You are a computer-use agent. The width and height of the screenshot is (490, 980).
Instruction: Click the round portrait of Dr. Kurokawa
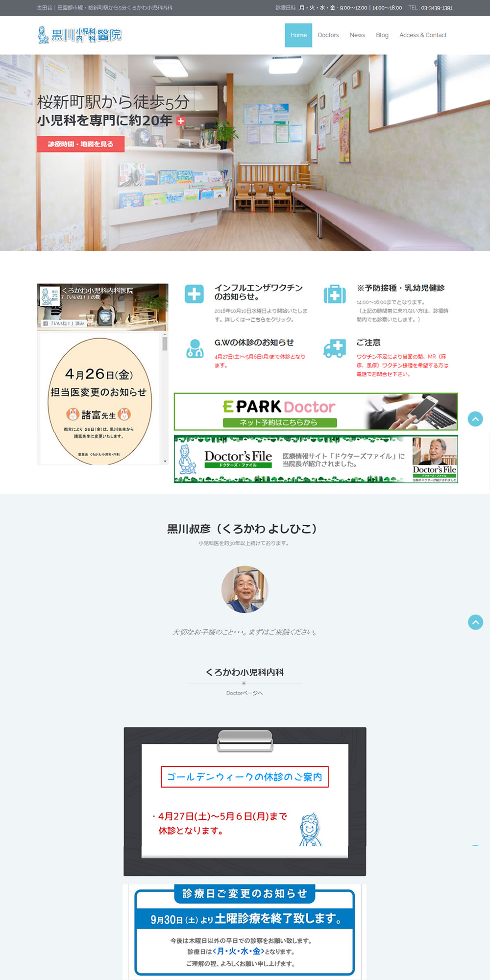point(245,589)
